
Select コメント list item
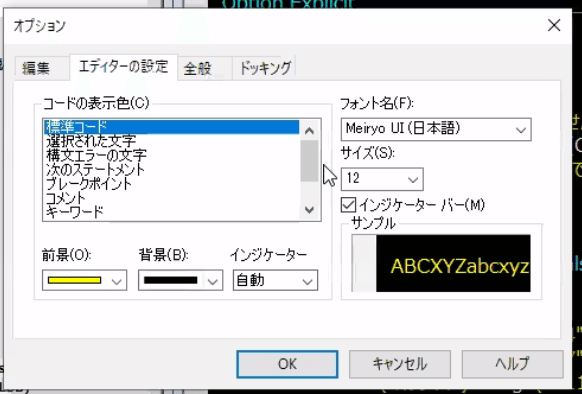171,198
